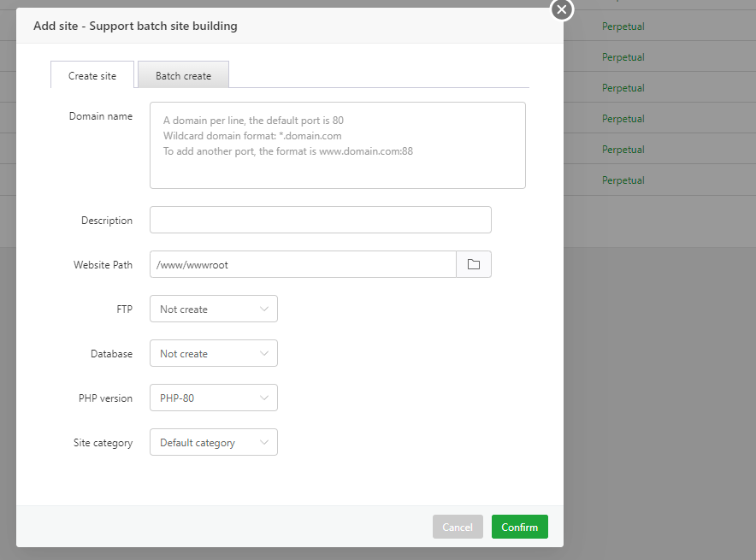The image size is (756, 560).
Task: Click the PHP version label text
Action: pos(105,398)
